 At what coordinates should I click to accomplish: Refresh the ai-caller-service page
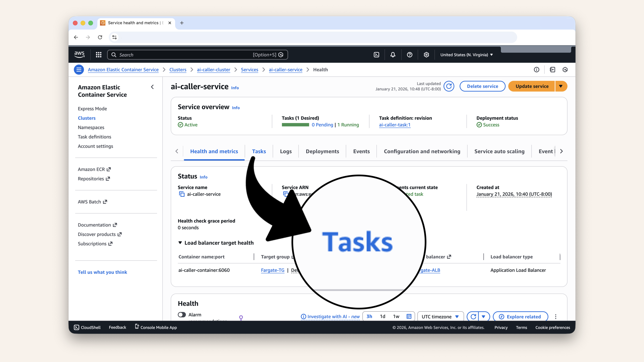pyautogui.click(x=449, y=86)
